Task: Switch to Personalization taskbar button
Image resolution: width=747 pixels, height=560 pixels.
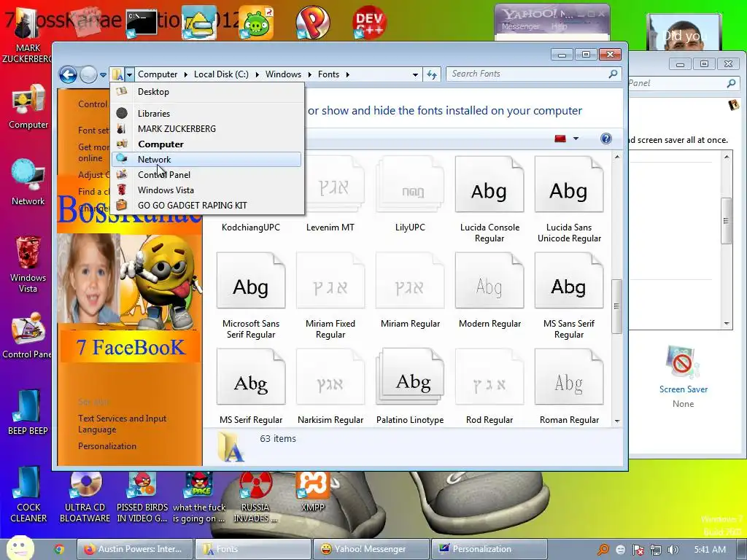Action: 489,549
